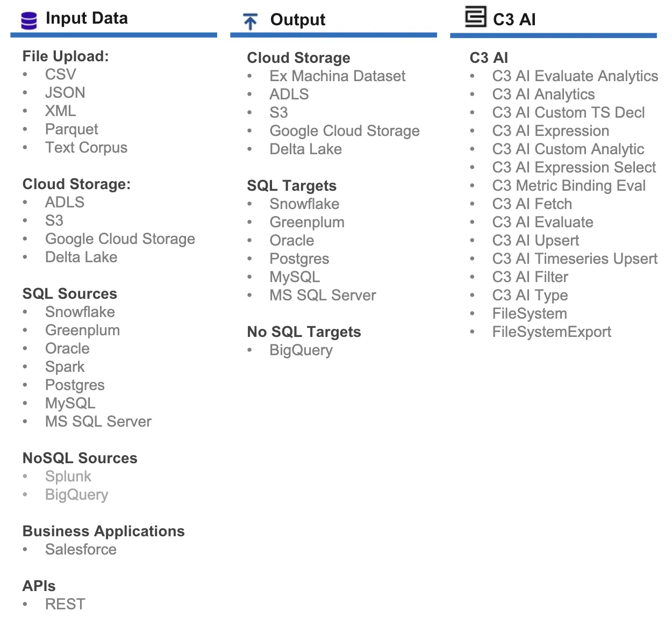672x619 pixels.
Task: Select C3 AI Custom TS Decl
Action: click(x=568, y=112)
